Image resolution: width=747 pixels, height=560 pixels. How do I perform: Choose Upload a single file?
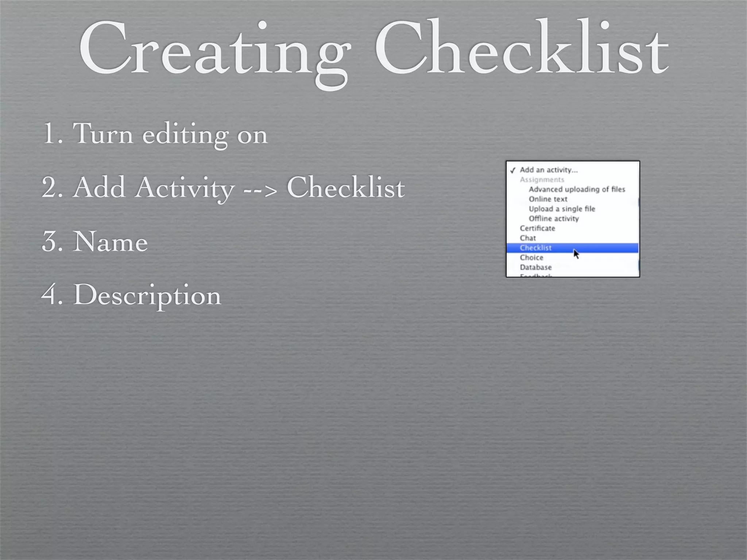pyautogui.click(x=562, y=209)
